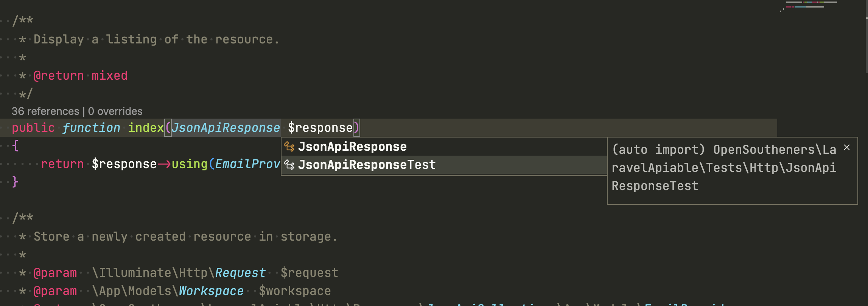The image size is (868, 306).
Task: Click the Workspace type in the @param line
Action: 211,291
